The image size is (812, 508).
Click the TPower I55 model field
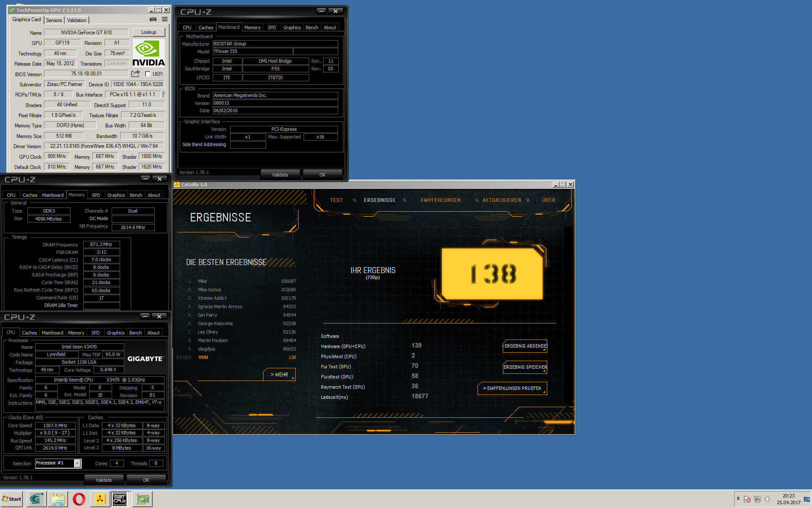pos(252,52)
